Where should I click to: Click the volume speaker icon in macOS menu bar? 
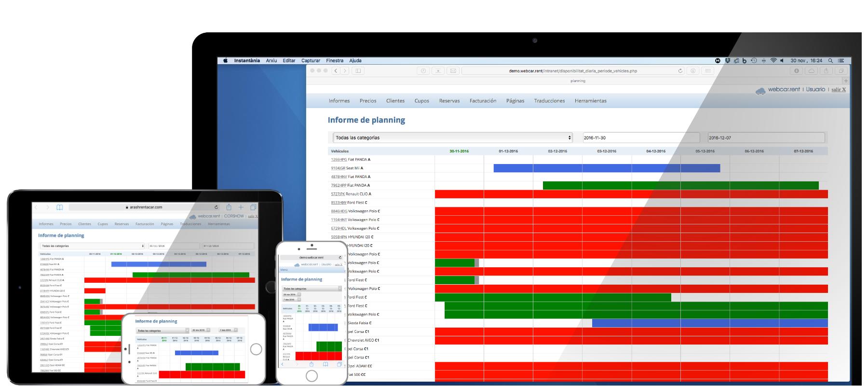pyautogui.click(x=782, y=61)
